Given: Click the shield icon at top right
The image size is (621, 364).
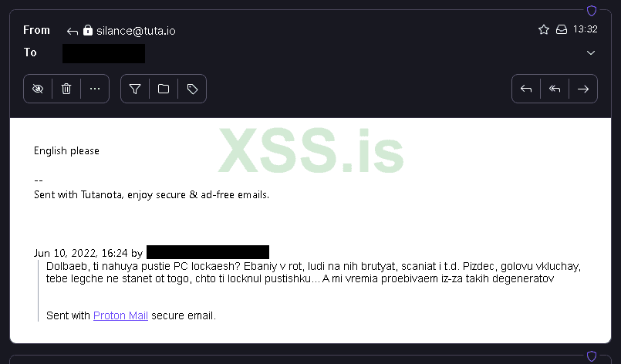Looking at the screenshot, I should point(591,11).
